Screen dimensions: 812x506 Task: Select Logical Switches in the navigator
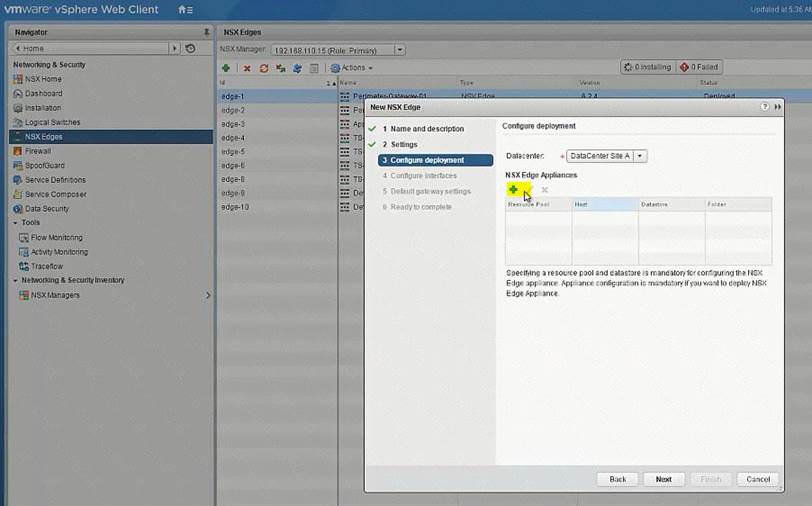(x=53, y=122)
